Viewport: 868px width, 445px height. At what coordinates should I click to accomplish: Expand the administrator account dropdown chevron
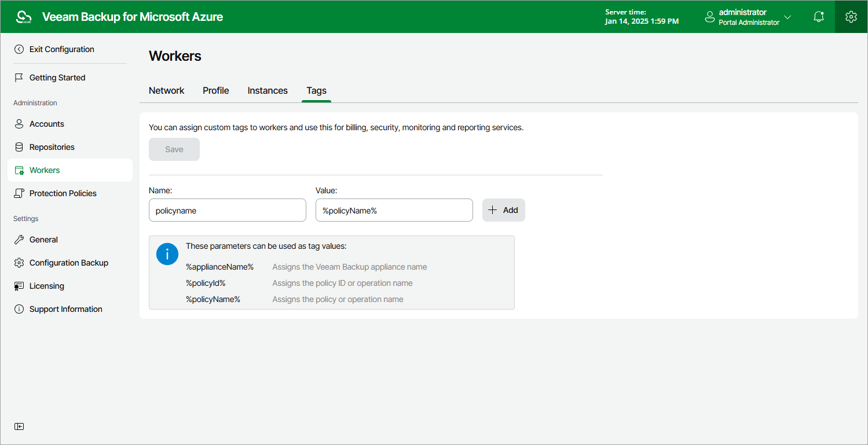(788, 17)
